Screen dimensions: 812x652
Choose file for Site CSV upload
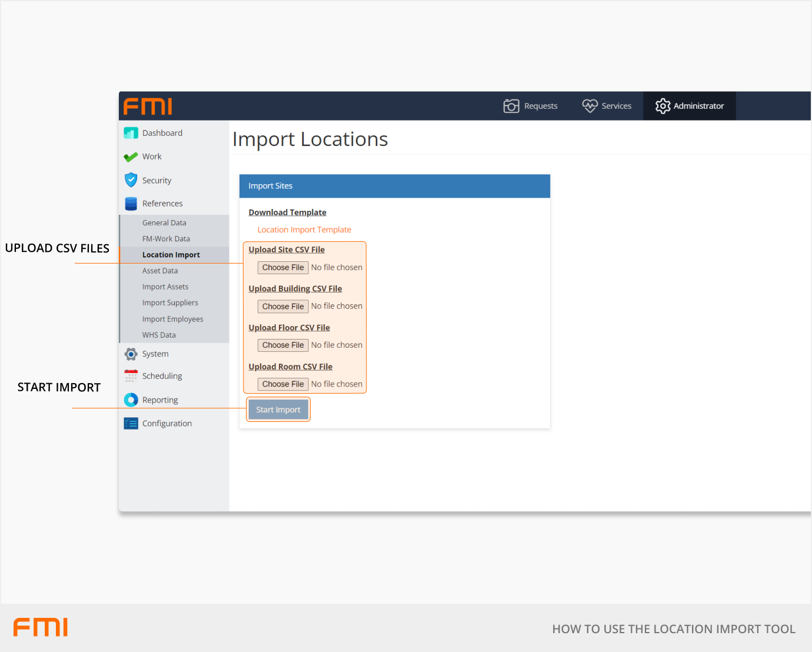[x=283, y=268]
